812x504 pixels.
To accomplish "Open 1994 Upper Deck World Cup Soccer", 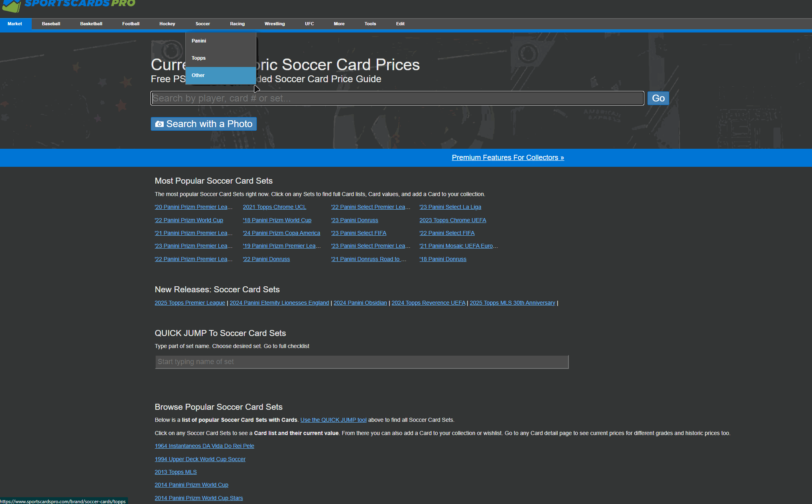I will click(x=200, y=459).
